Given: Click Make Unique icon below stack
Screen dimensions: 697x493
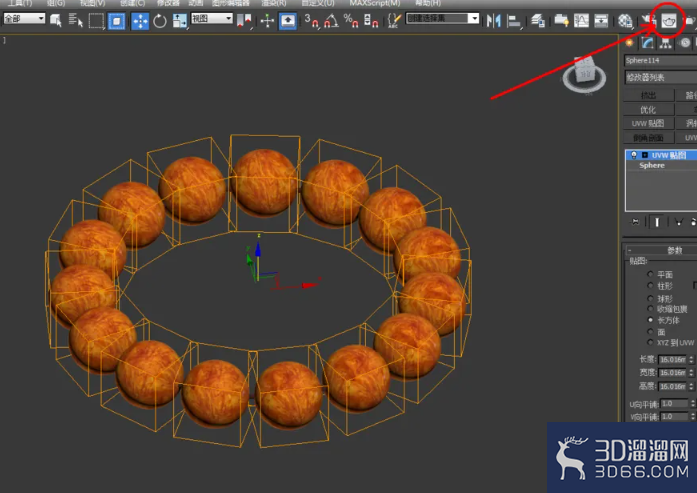Looking at the screenshot, I should coord(678,222).
